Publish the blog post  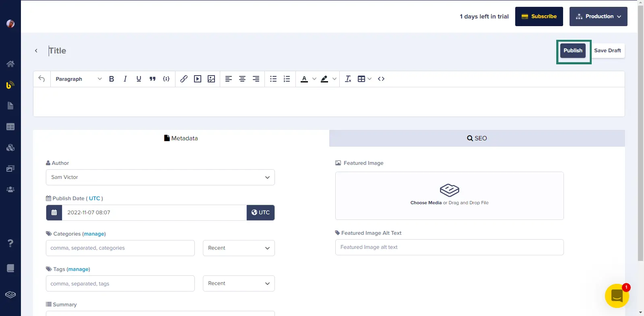(573, 51)
